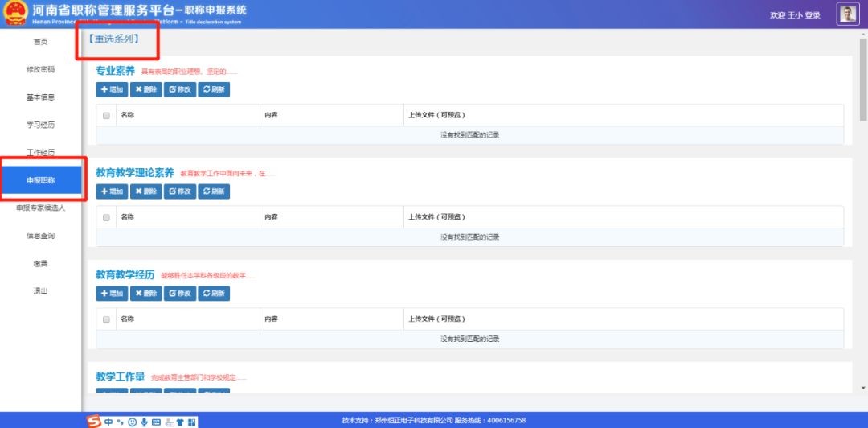Image resolution: width=868 pixels, height=428 pixels.
Task: Click the scrollbar down arrow
Action: [863, 388]
